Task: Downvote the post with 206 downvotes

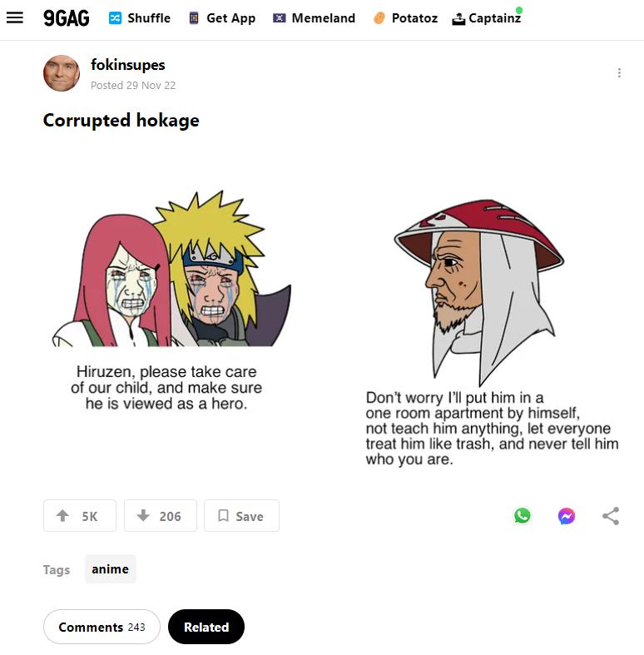Action: pos(161,516)
